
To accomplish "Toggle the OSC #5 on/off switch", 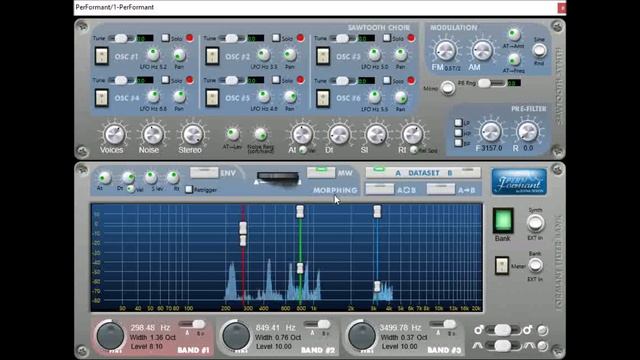I will point(212,98).
